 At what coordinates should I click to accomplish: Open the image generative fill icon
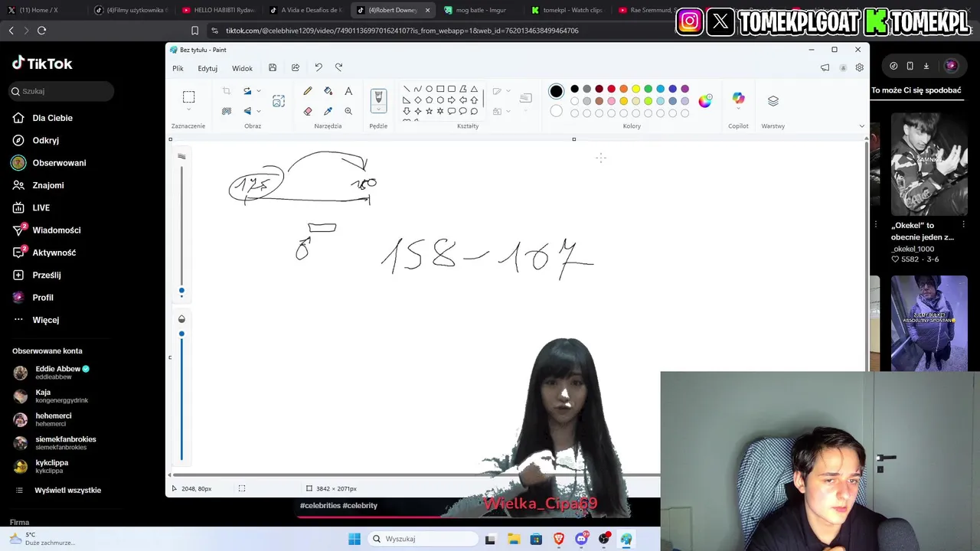click(279, 101)
